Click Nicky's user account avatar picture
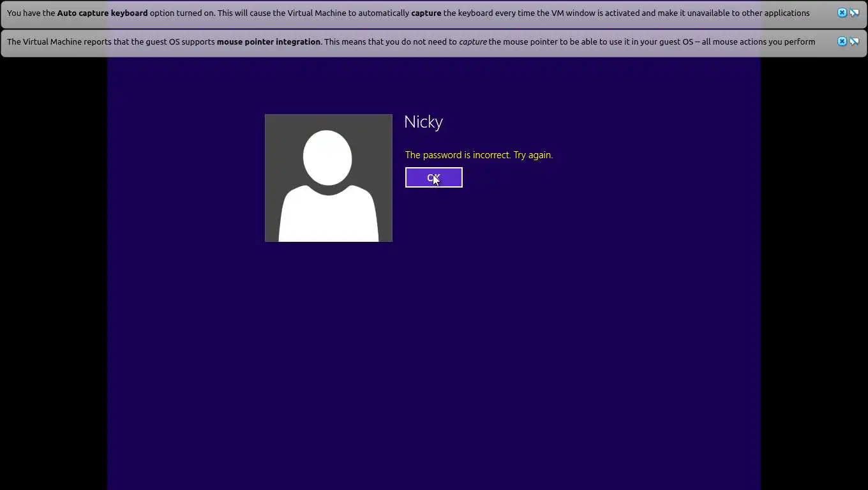This screenshot has width=868, height=490. pyautogui.click(x=329, y=178)
